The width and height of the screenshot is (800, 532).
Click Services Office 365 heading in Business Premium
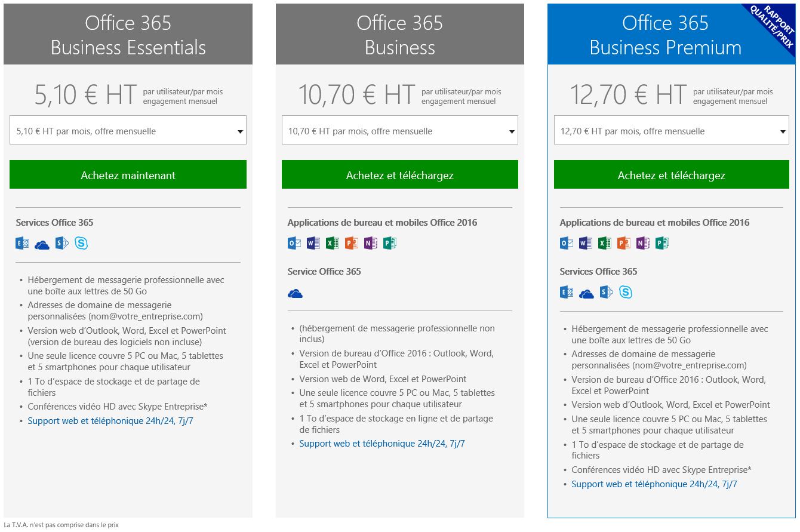pyautogui.click(x=598, y=272)
